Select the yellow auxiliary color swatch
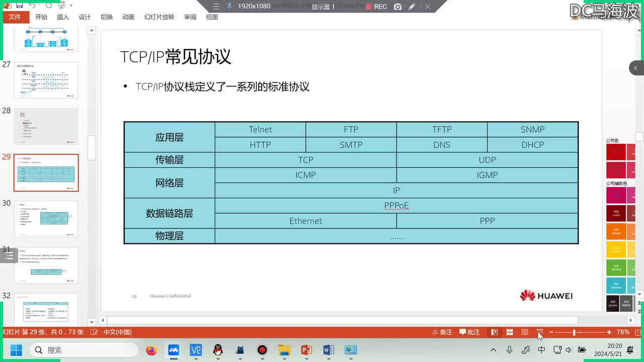 (x=616, y=249)
